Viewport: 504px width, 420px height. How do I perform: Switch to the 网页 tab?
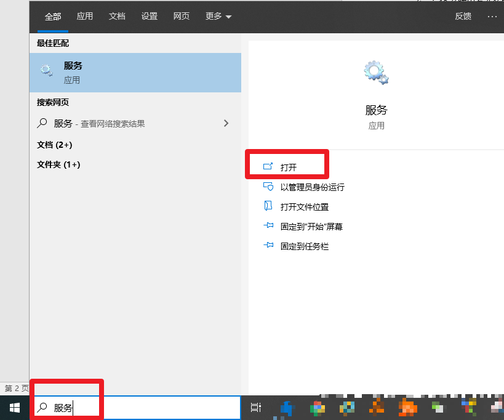pos(181,16)
